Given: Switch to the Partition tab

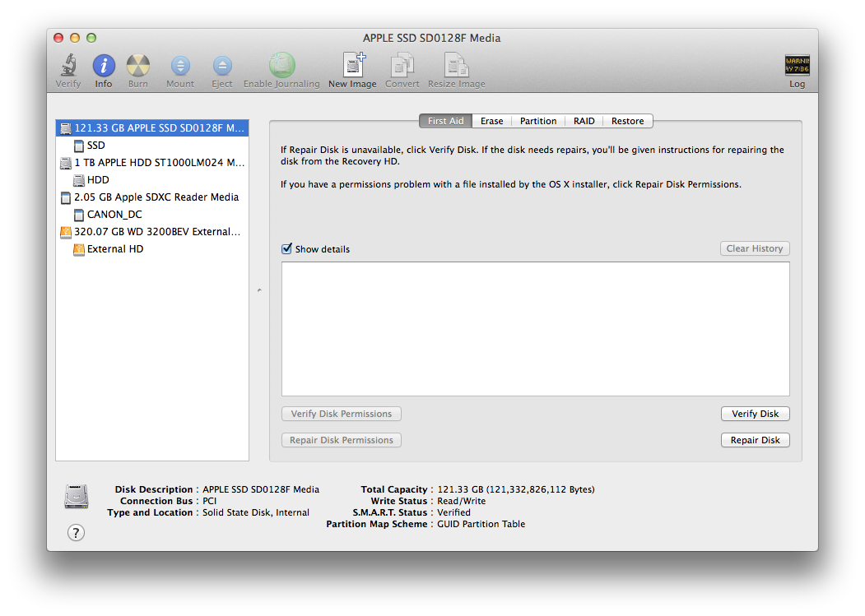Looking at the screenshot, I should coord(538,121).
